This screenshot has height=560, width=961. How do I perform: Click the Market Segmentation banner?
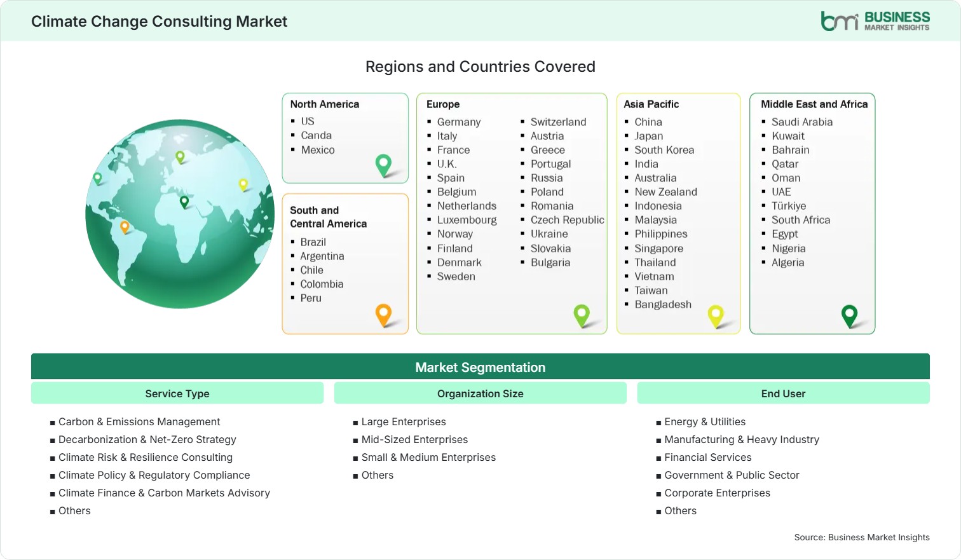[480, 367]
